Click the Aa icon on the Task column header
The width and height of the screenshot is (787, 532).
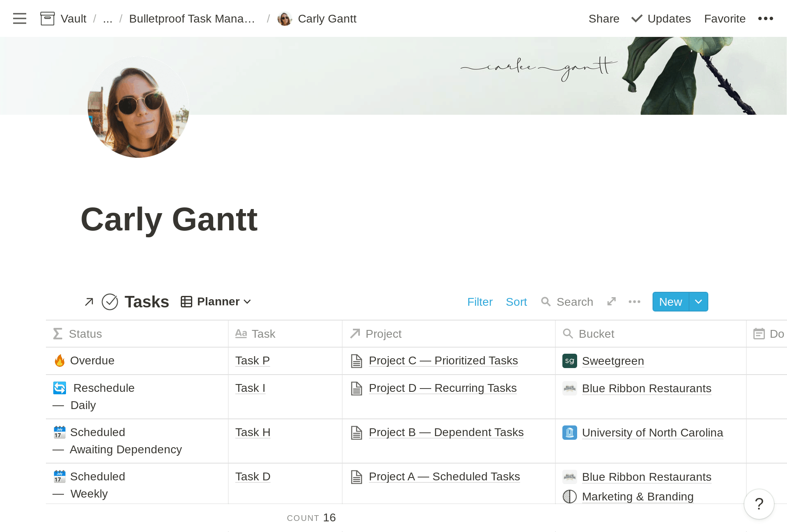tap(241, 334)
